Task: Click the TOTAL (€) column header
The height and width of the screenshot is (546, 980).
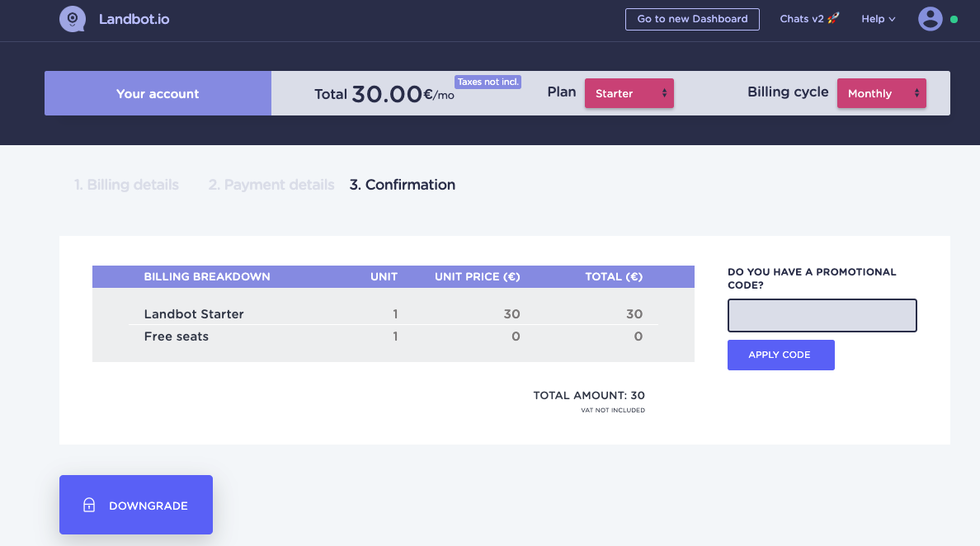Action: [x=614, y=277]
